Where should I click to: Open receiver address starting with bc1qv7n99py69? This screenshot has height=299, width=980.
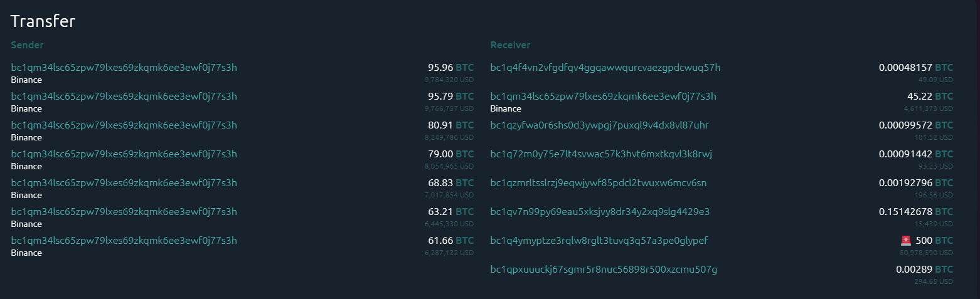click(600, 212)
